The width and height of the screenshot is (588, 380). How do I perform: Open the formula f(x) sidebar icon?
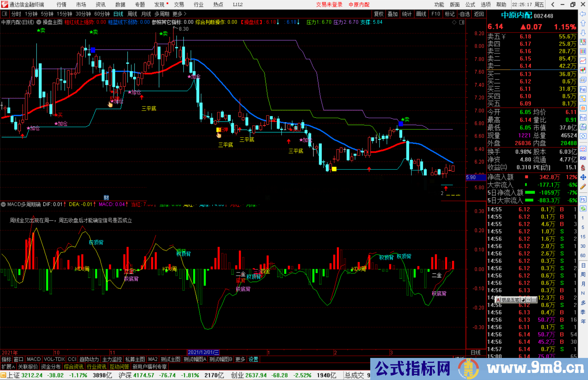[583, 127]
